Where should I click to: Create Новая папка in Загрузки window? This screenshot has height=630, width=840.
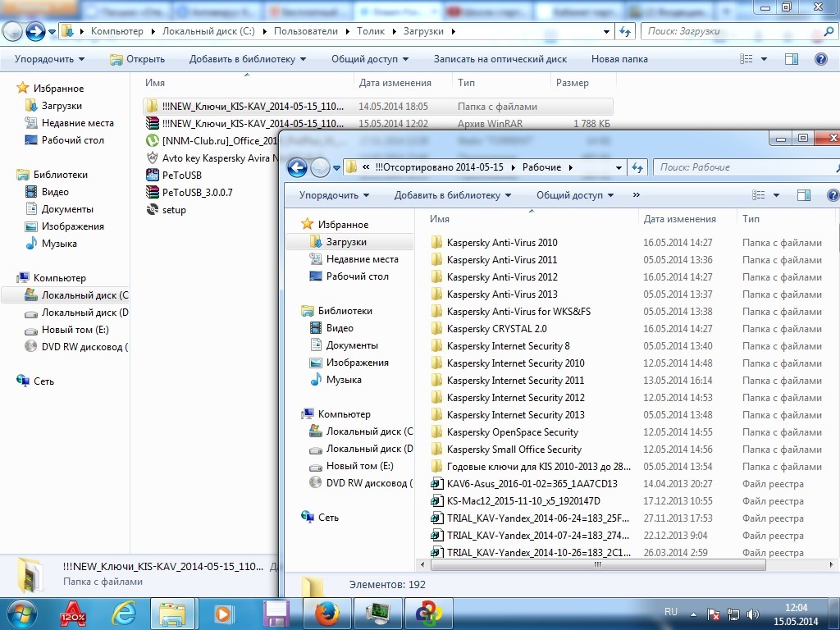(619, 59)
